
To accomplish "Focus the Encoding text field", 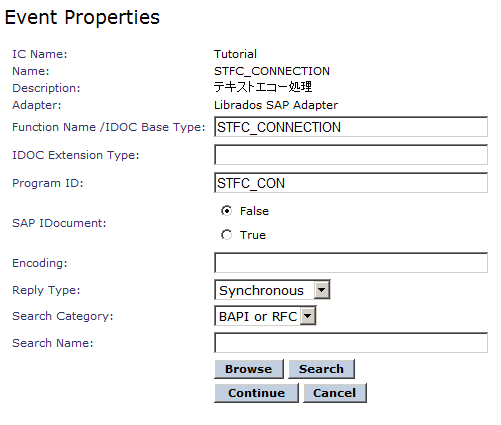I will [x=351, y=263].
